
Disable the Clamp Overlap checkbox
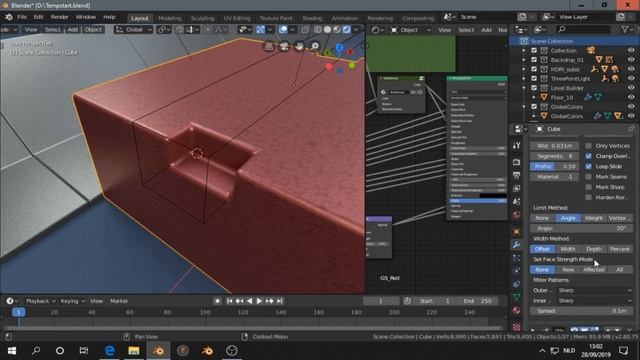click(x=588, y=156)
